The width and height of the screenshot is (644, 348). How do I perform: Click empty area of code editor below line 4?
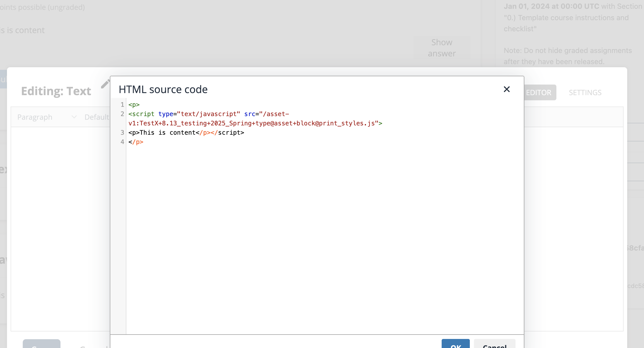pos(310,233)
